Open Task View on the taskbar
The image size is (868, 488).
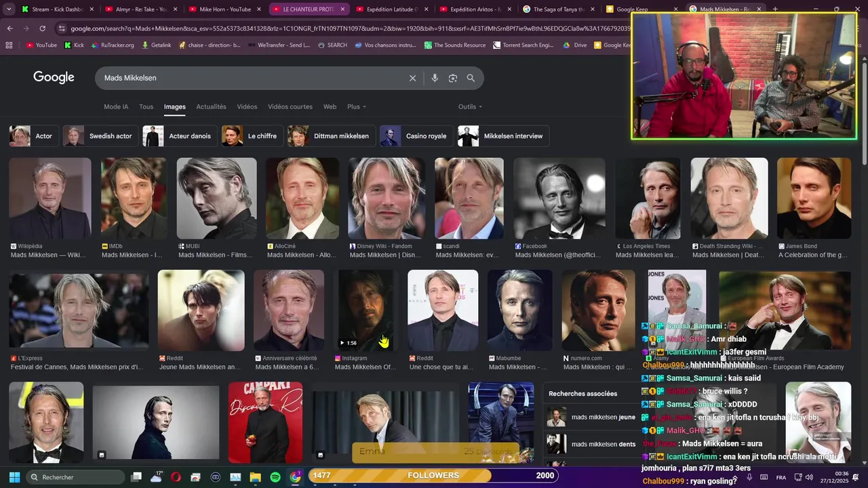(x=136, y=476)
